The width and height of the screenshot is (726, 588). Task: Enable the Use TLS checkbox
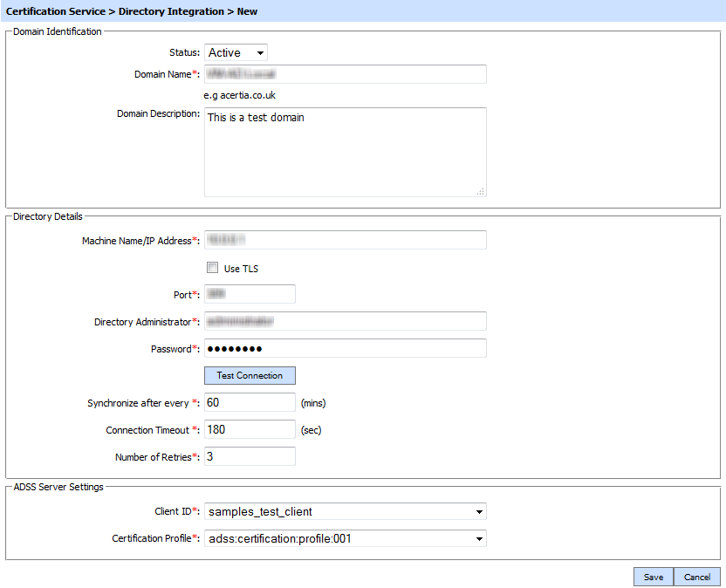click(212, 268)
